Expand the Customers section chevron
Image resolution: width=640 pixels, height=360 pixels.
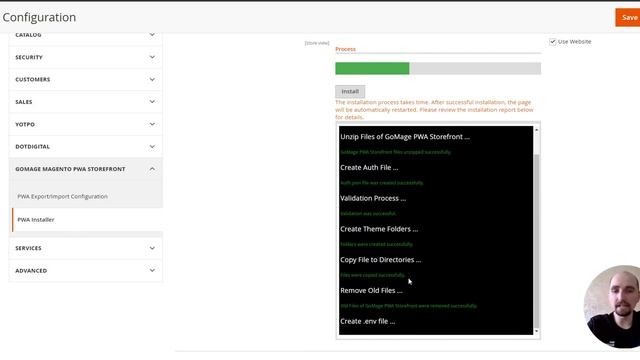coord(152,79)
